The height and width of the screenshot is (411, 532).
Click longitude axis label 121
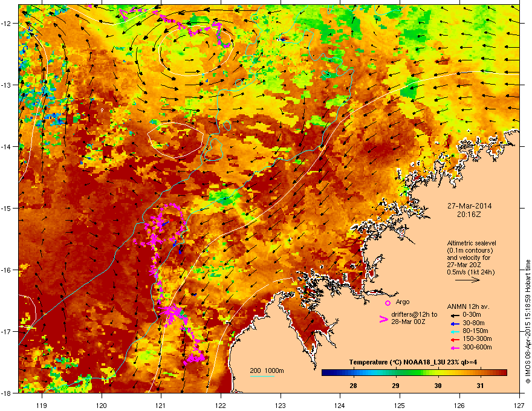[x=161, y=405]
